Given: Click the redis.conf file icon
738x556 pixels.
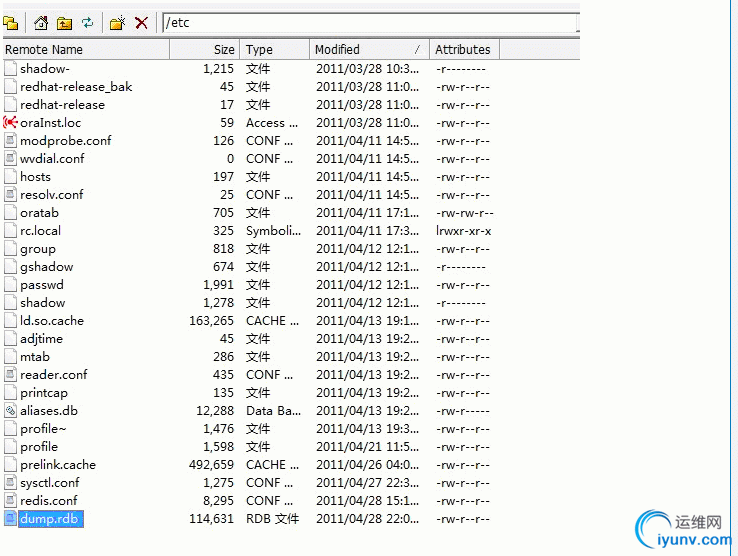Looking at the screenshot, I should [10, 500].
